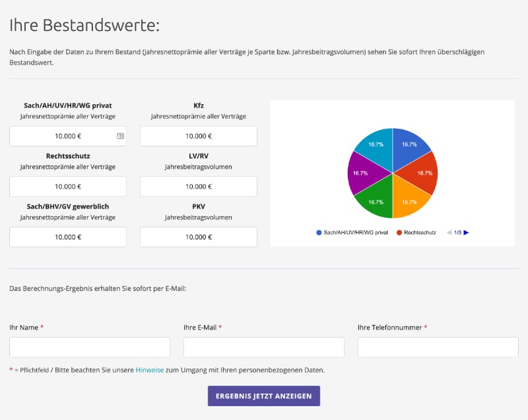This screenshot has width=528, height=420.
Task: Open the Hinweise privacy link
Action: pyautogui.click(x=149, y=371)
